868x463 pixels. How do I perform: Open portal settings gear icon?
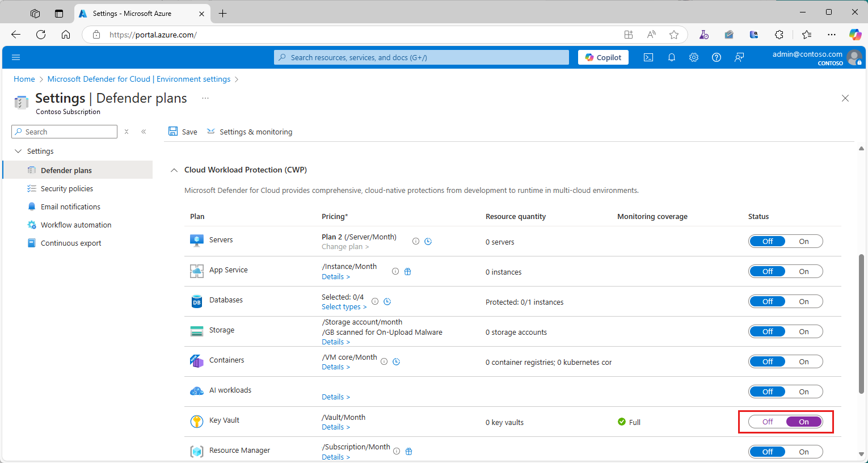coord(694,57)
